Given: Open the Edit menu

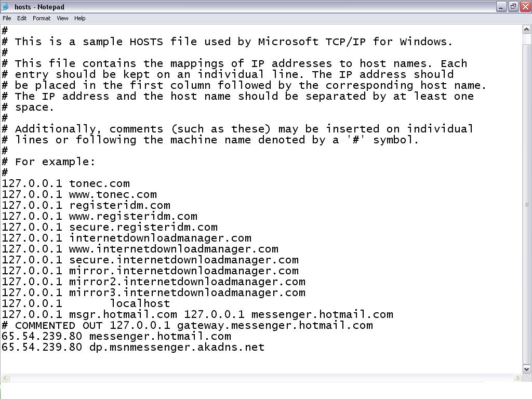Looking at the screenshot, I should point(22,18).
